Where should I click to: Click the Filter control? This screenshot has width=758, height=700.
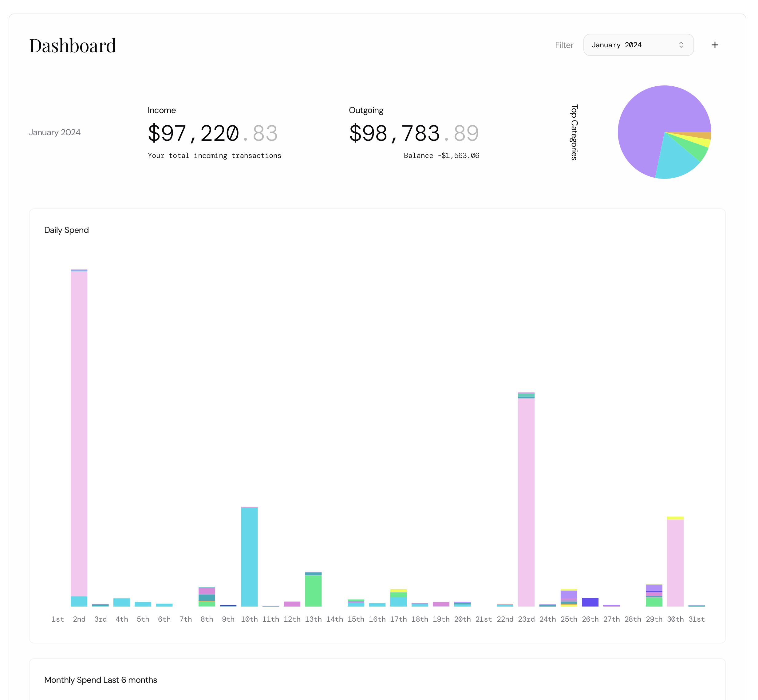[564, 45]
